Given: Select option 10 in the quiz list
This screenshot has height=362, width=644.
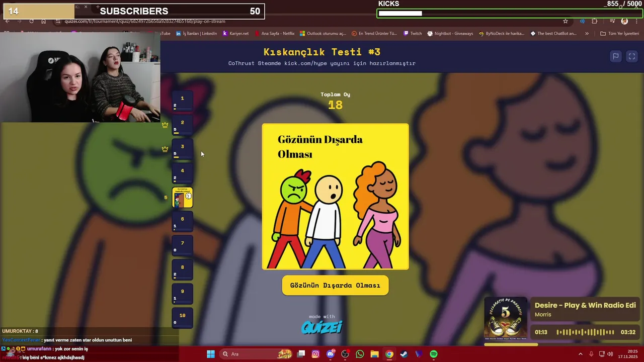Looking at the screenshot, I should pyautogui.click(x=182, y=318).
